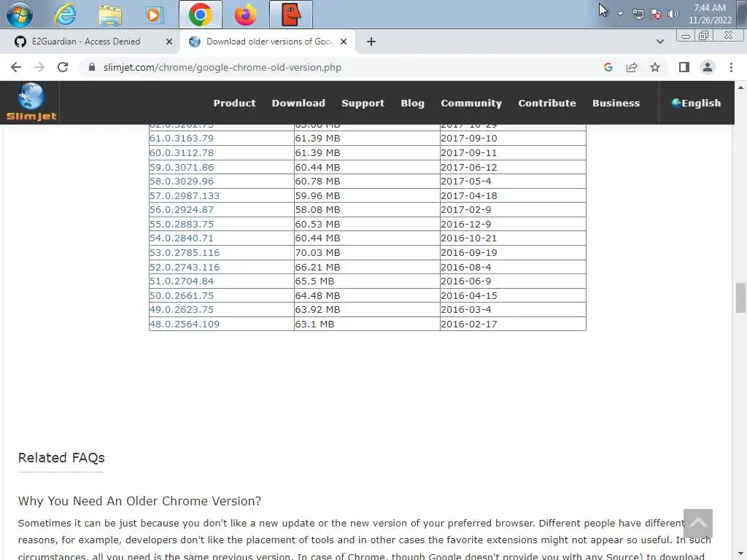This screenshot has height=560, width=747.
Task: Download Chrome version 52.0.2743.116
Action: (x=185, y=267)
